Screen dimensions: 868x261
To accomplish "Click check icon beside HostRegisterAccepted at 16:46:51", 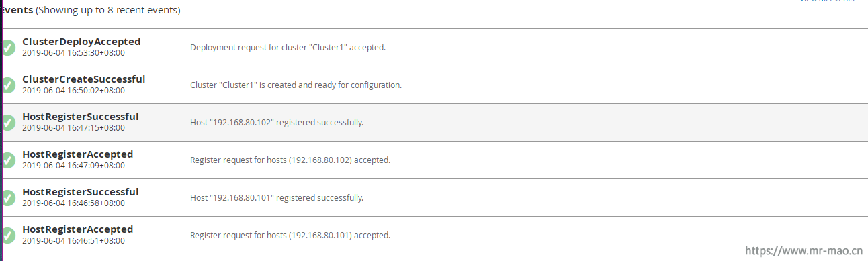I will pyautogui.click(x=8, y=236).
